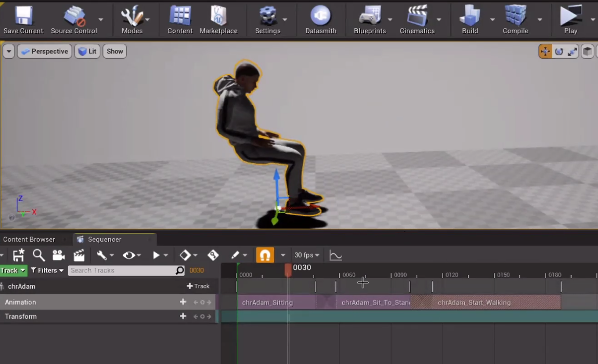This screenshot has width=598, height=364.
Task: Select the translate gizmo icon in the viewport
Action: point(545,51)
